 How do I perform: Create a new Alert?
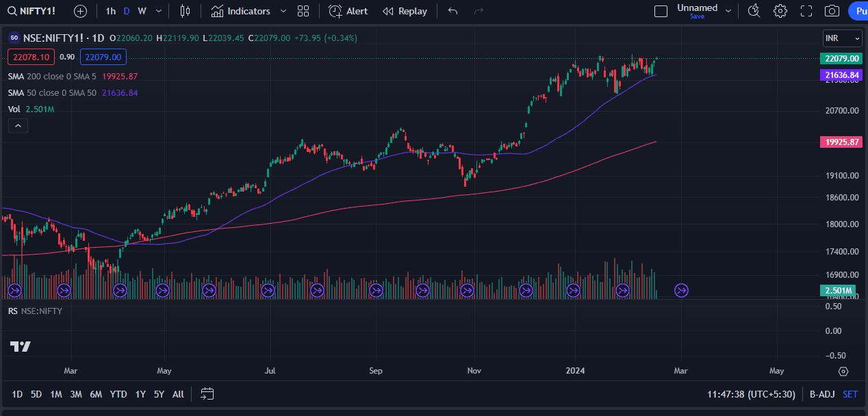tap(348, 11)
